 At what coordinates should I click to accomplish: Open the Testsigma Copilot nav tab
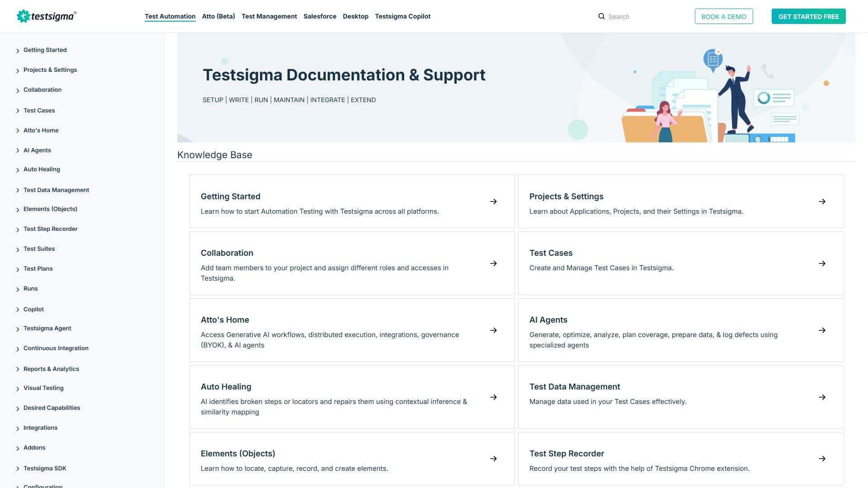coord(402,16)
